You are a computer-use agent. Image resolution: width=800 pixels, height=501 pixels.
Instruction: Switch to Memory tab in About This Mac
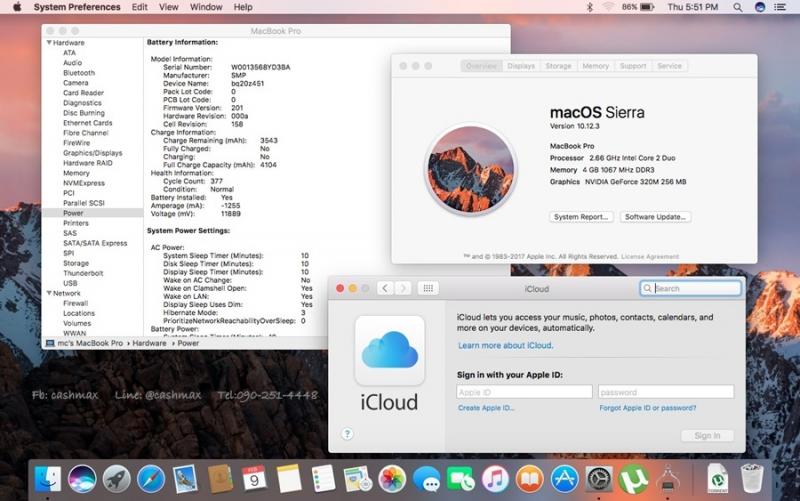tap(595, 66)
